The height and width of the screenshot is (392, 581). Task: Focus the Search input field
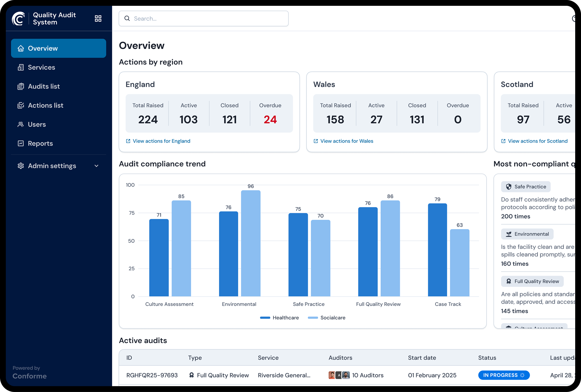point(207,18)
